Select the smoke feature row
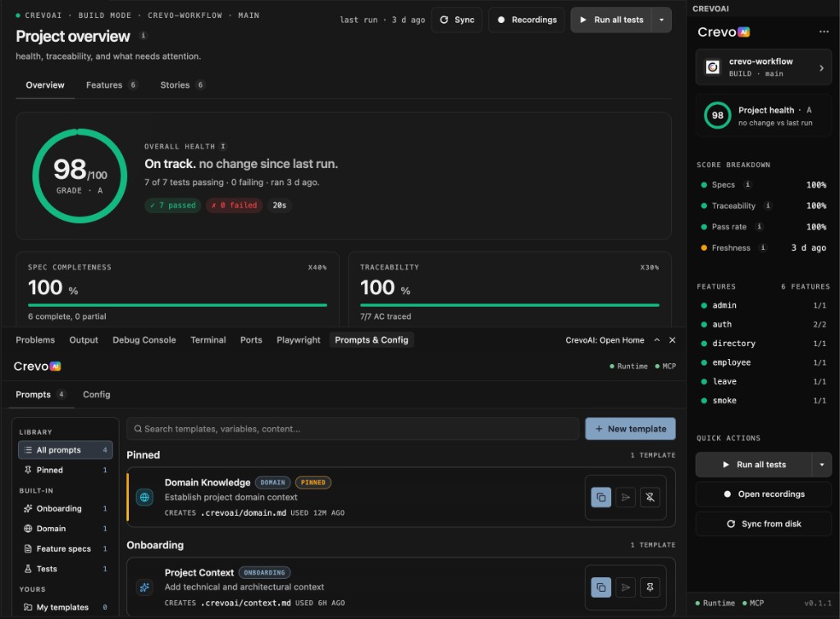The height and width of the screenshot is (619, 840). tap(764, 401)
